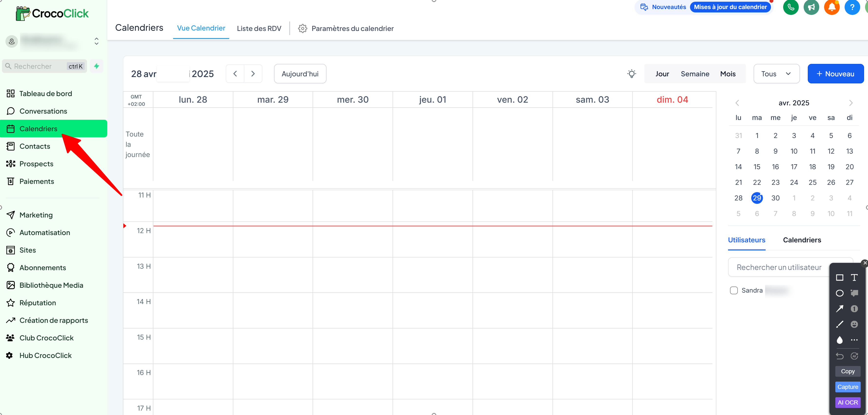Click the Nouveau button

tap(836, 74)
